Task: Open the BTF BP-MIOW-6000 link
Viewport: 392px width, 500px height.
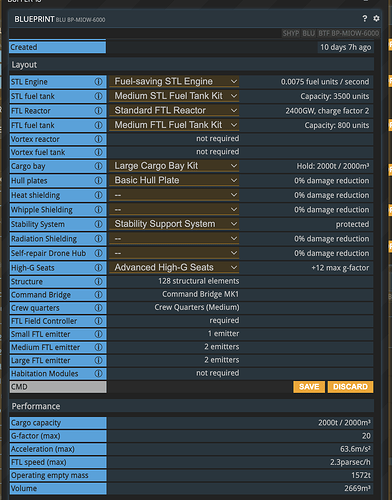Action: tap(348, 33)
